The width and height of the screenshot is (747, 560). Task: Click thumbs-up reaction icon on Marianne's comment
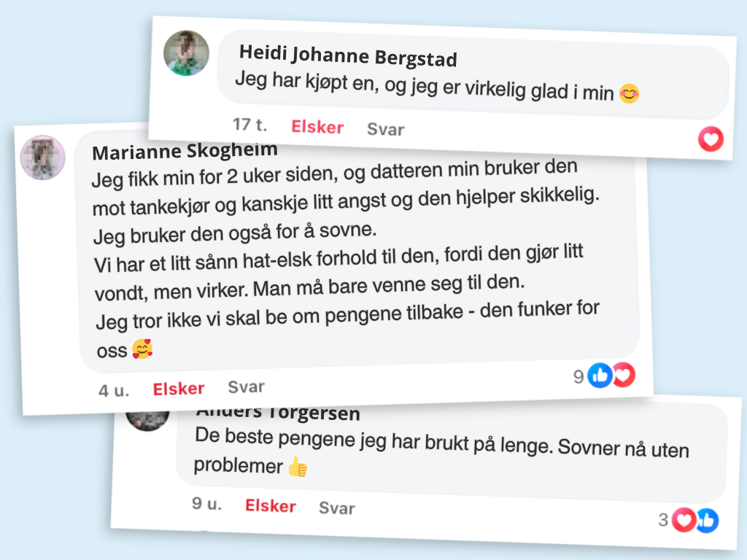click(600, 376)
